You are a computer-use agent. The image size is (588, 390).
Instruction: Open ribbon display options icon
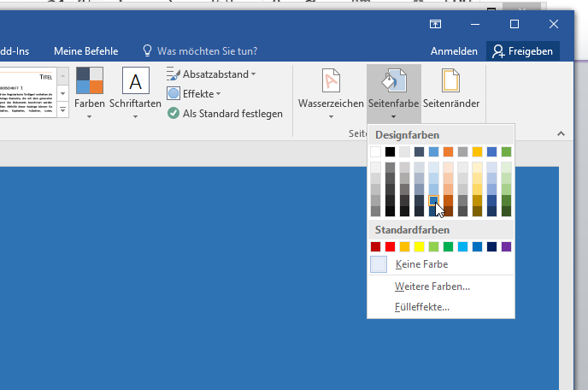(435, 24)
